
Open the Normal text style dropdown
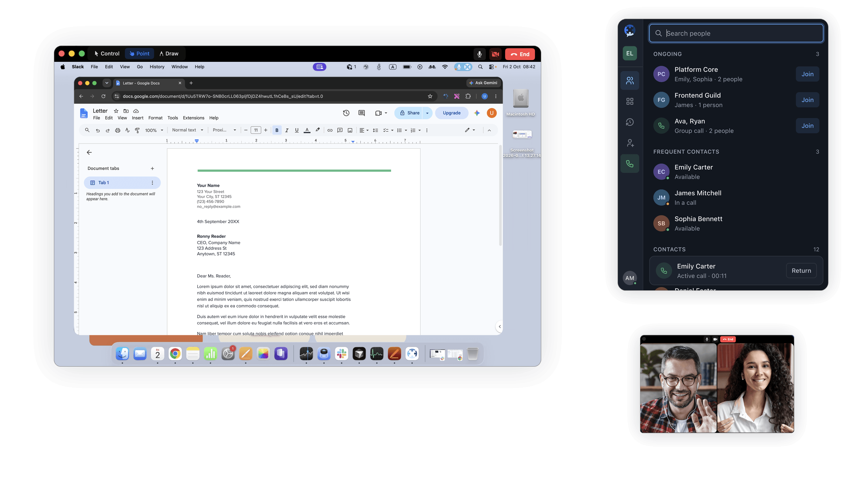pos(187,130)
